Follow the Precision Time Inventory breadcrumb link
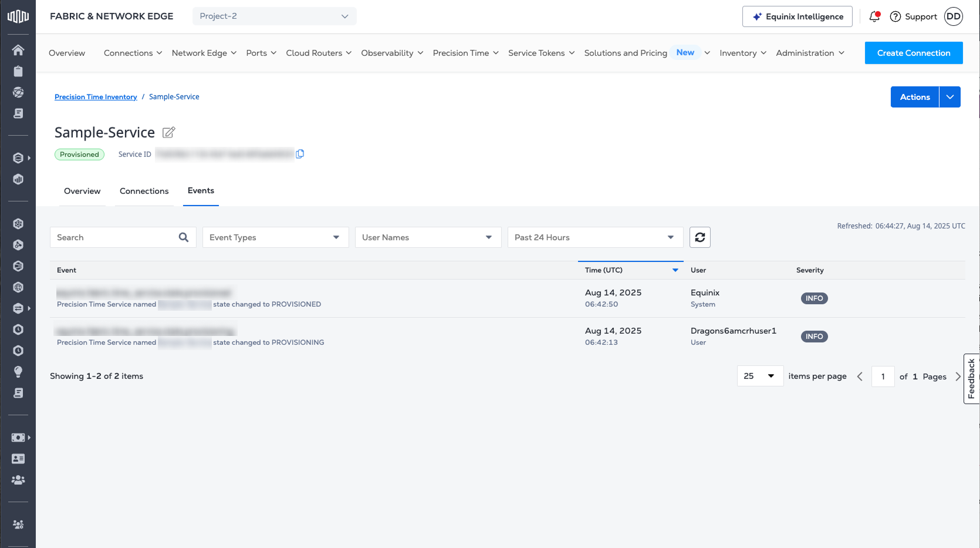This screenshot has width=980, height=548. coord(96,97)
